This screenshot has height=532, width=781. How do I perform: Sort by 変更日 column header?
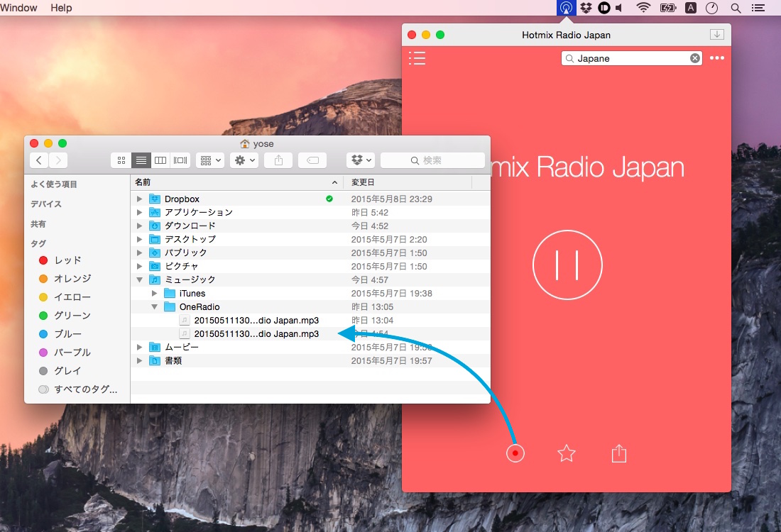(408, 182)
